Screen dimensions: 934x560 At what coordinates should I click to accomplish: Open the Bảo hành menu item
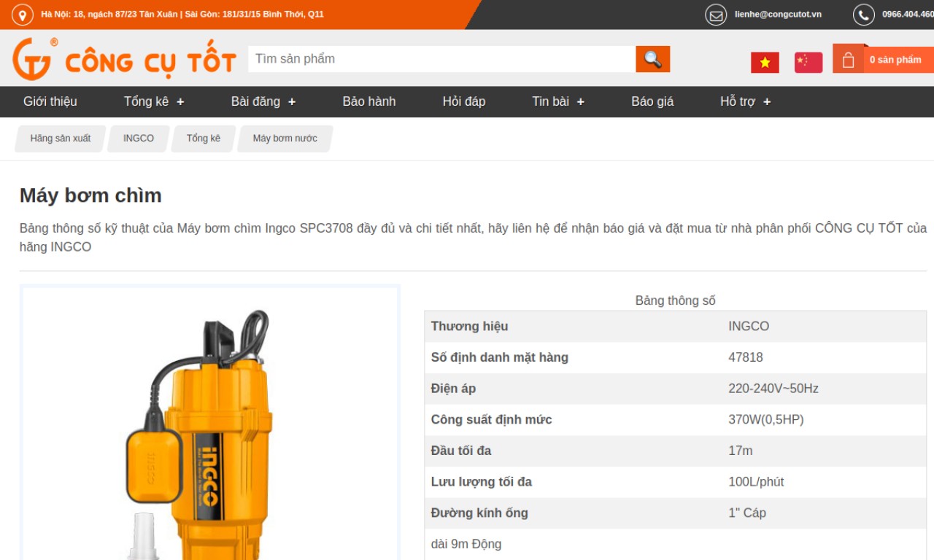[369, 101]
